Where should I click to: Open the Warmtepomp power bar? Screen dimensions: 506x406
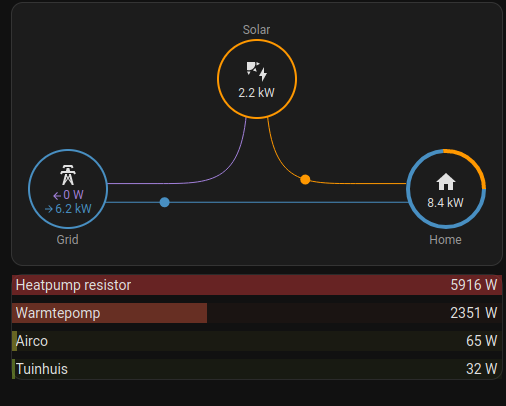[257, 313]
